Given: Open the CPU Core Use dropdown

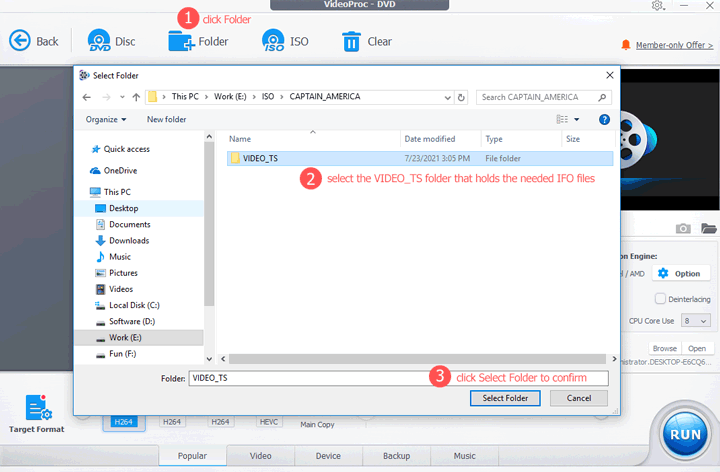Looking at the screenshot, I should coord(696,321).
